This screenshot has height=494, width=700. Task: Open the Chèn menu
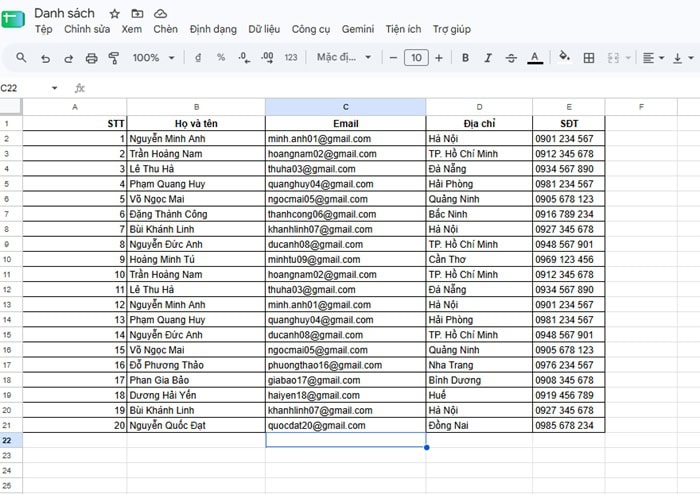[x=165, y=29]
